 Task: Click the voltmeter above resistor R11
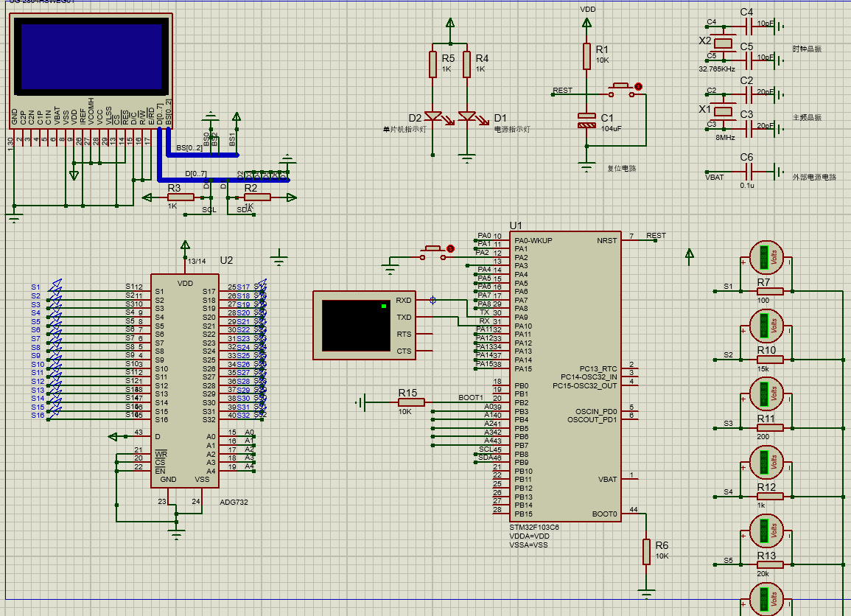pyautogui.click(x=766, y=394)
